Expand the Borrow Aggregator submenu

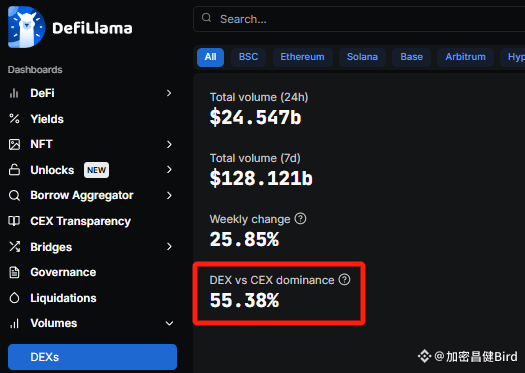click(169, 195)
